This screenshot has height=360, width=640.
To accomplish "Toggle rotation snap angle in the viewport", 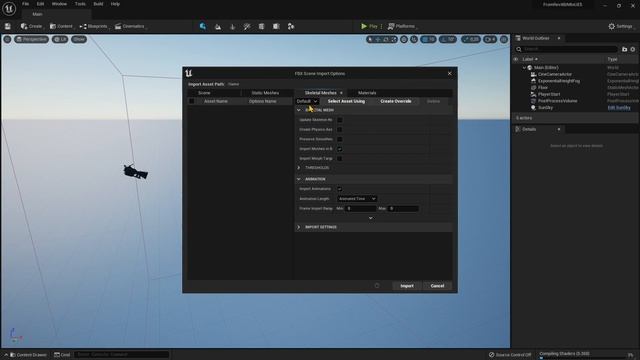I will [x=448, y=39].
